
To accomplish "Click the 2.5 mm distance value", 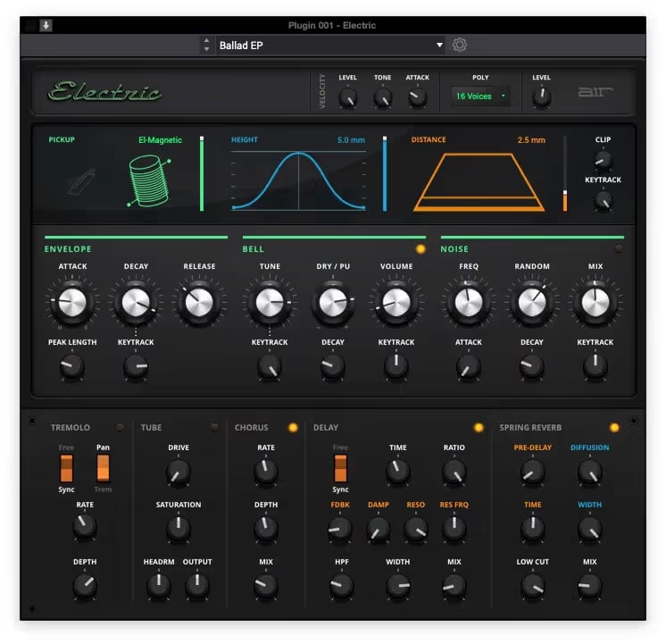I will [x=531, y=140].
